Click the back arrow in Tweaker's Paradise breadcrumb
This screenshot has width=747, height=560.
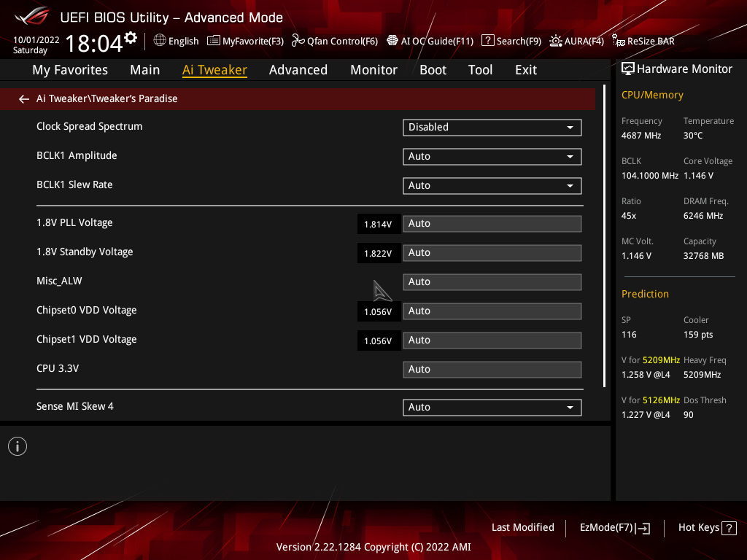pos(24,98)
